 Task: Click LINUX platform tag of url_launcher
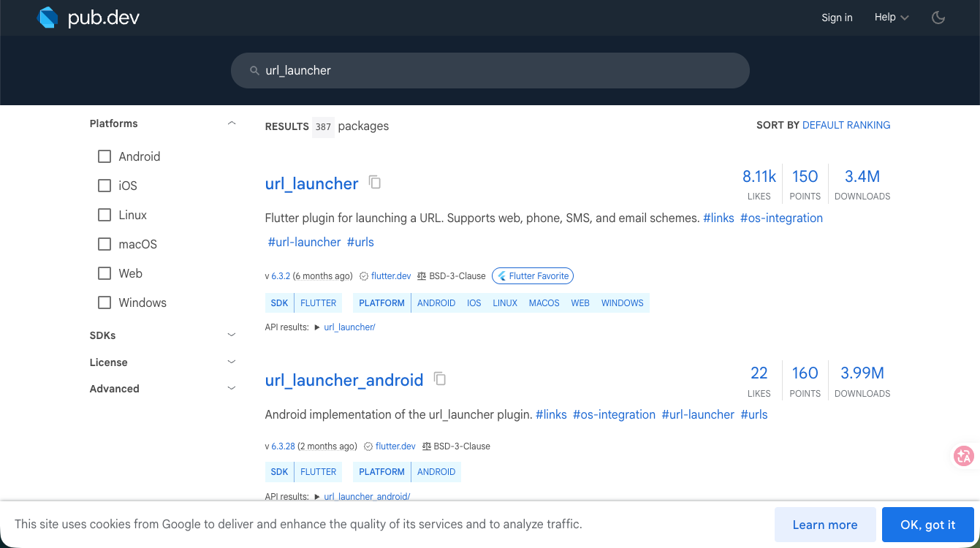(505, 303)
